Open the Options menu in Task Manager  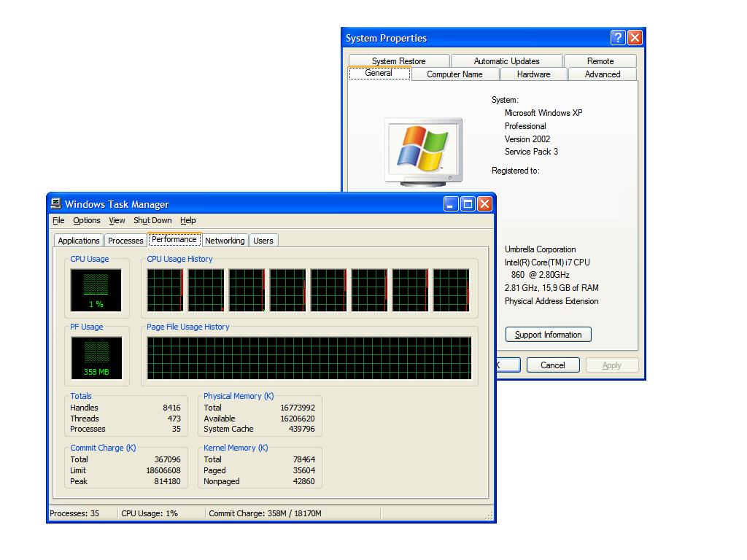click(x=87, y=220)
